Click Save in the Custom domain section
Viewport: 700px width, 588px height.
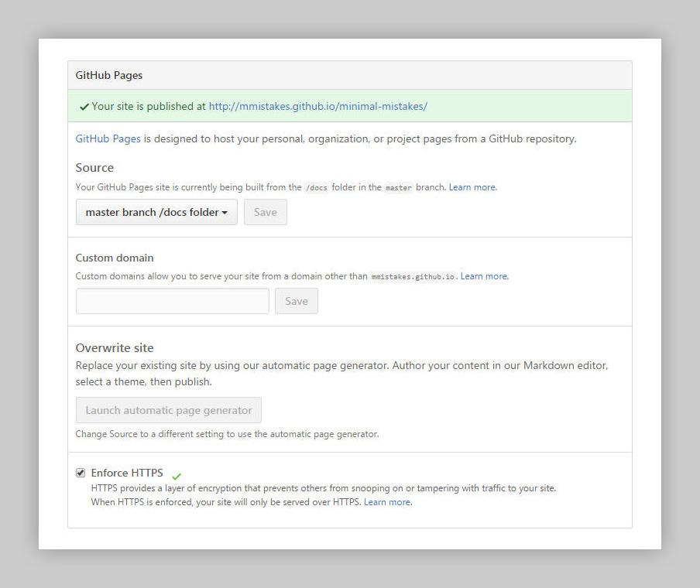[296, 300]
